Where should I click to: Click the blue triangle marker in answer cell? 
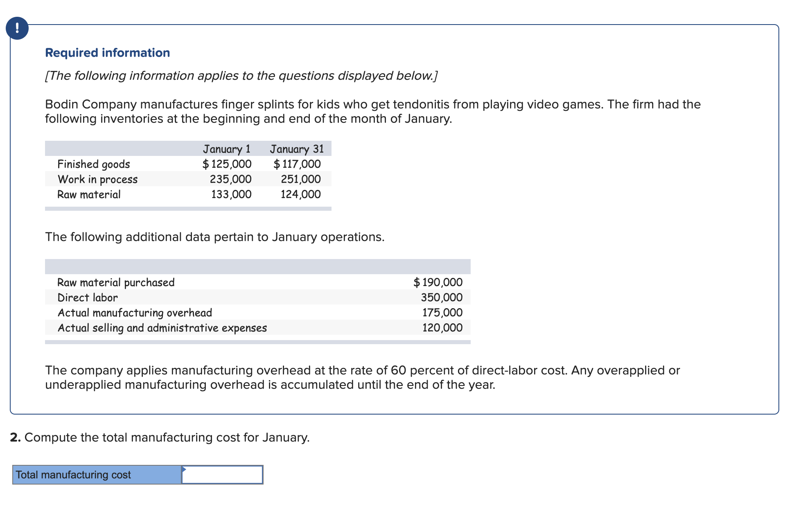pos(184,469)
